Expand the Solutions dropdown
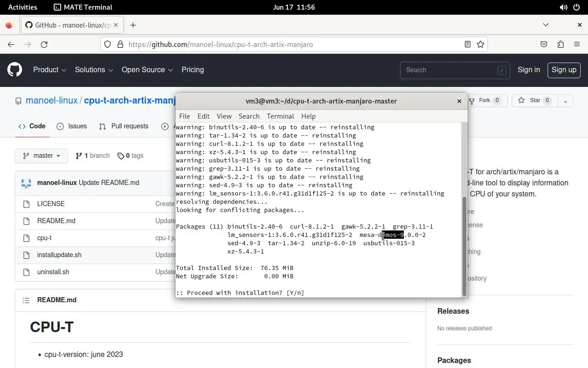The height and width of the screenshot is (368, 588). click(x=94, y=70)
